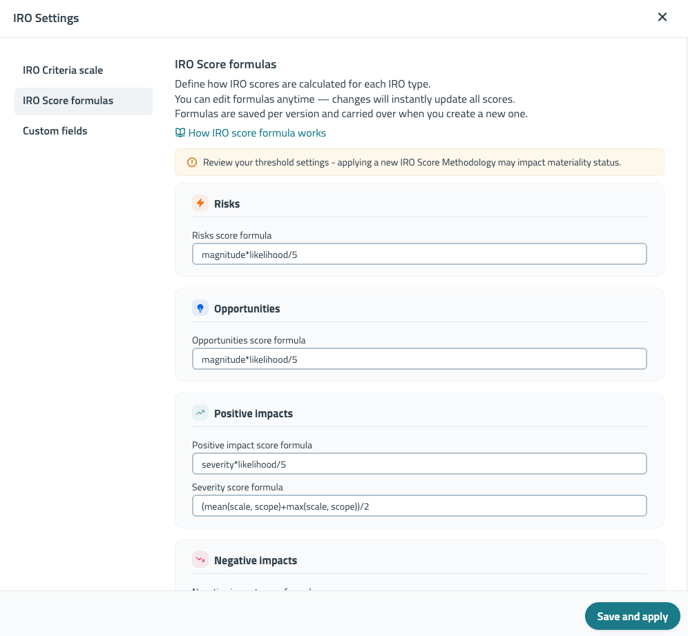Click the Positive impacts trend icon

tap(200, 413)
